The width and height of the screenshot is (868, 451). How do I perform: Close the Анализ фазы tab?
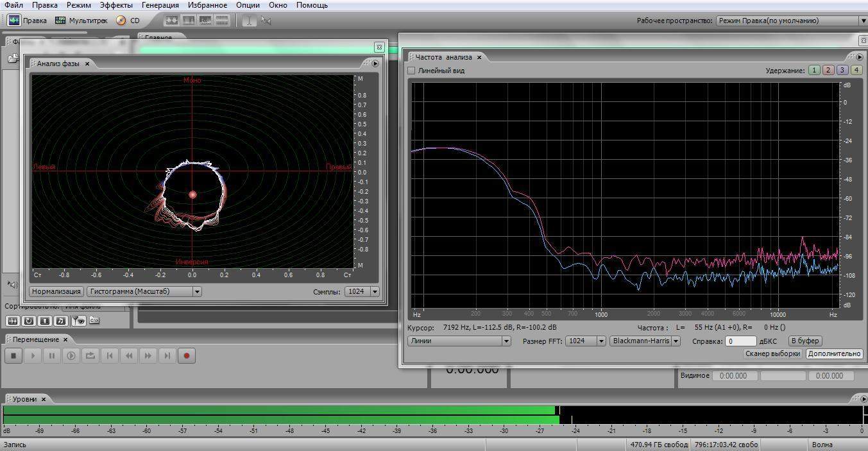(x=87, y=64)
